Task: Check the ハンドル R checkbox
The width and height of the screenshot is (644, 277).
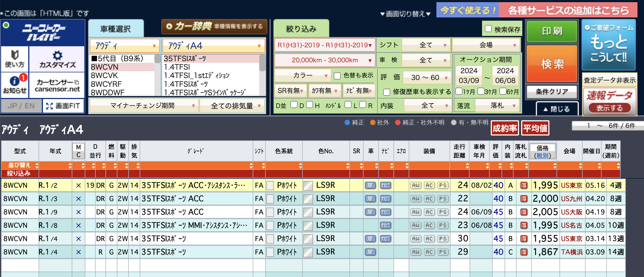Action: pyautogui.click(x=363, y=105)
